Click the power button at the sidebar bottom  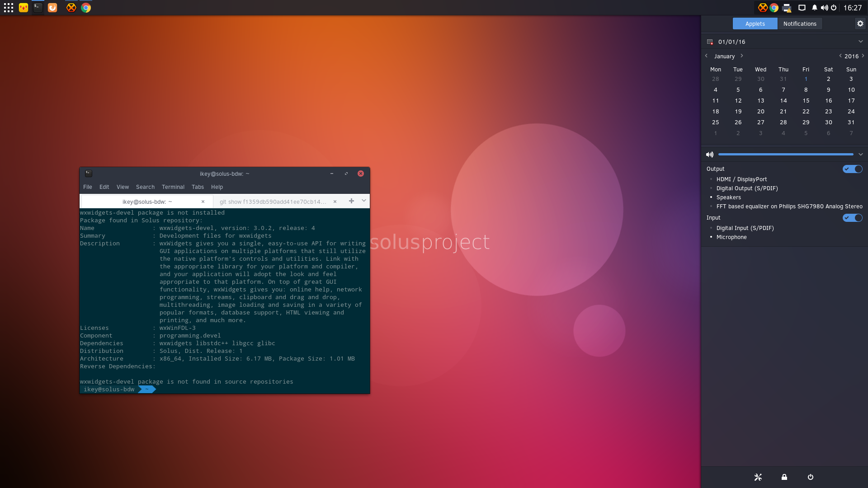(x=811, y=477)
